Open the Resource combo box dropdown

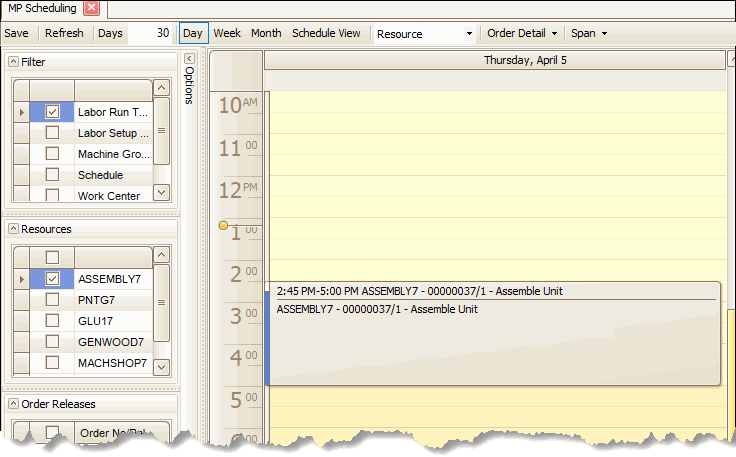coord(468,34)
